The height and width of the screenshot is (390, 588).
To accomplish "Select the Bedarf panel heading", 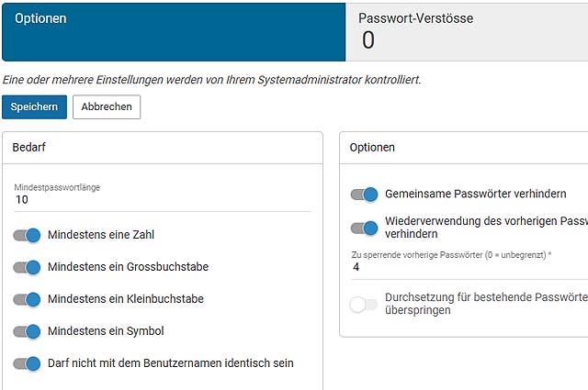I will coord(28,147).
